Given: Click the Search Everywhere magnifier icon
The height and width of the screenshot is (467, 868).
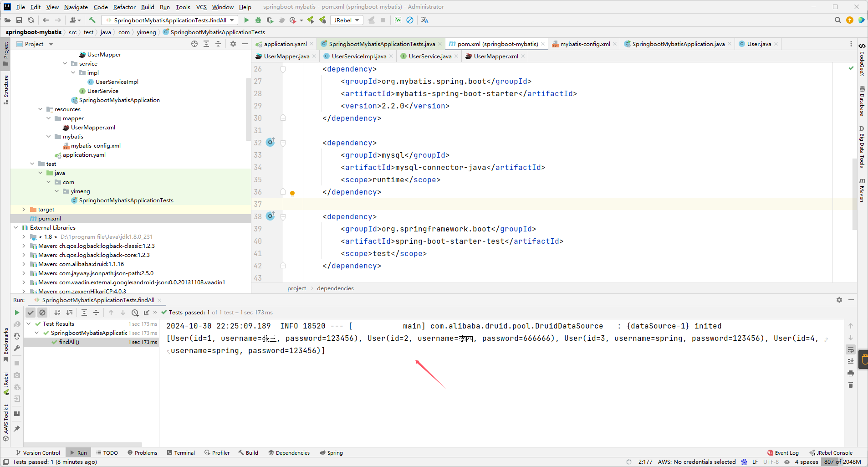Looking at the screenshot, I should (837, 20).
